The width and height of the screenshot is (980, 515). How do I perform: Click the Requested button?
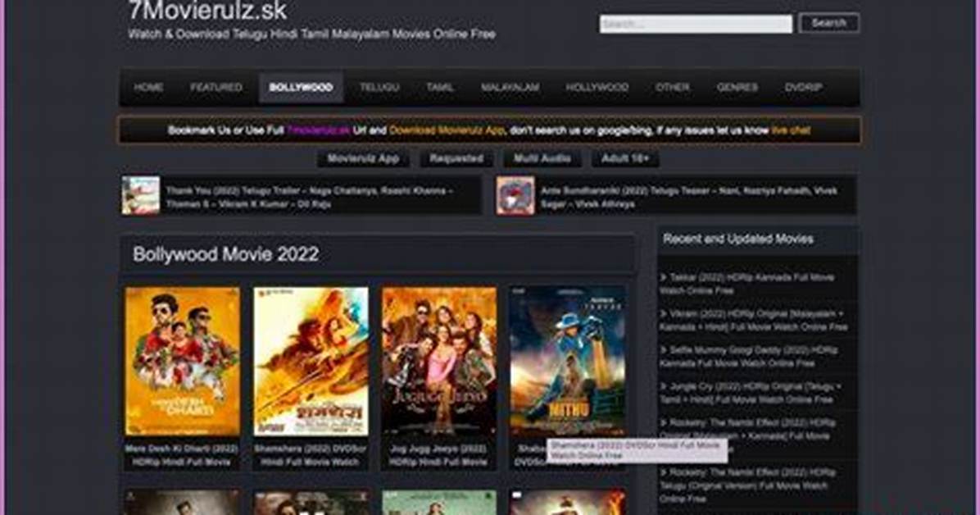(x=456, y=159)
